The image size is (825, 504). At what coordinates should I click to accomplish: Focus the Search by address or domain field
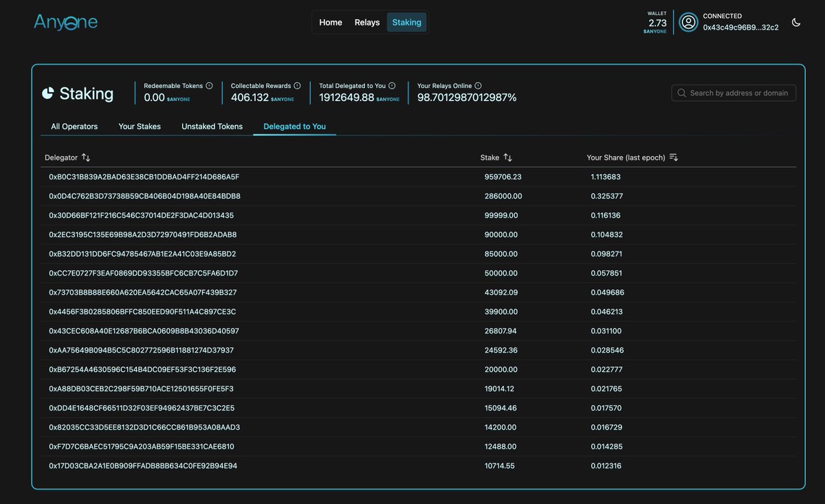734,93
